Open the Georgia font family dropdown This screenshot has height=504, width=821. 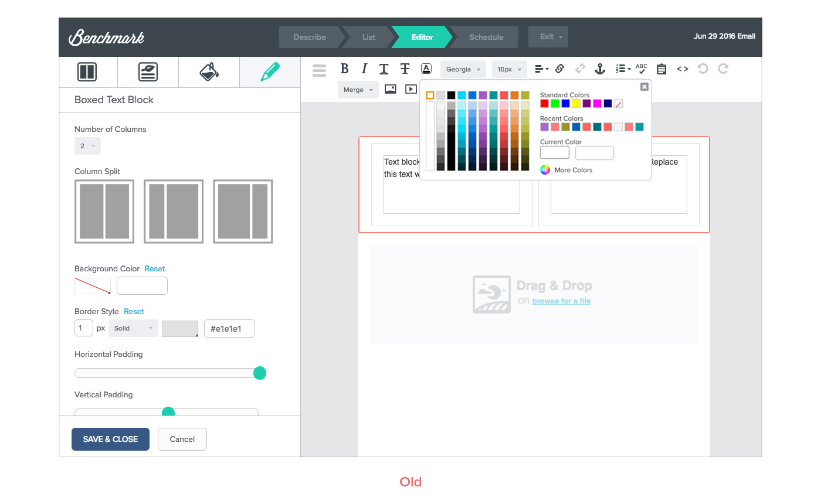[x=463, y=69]
